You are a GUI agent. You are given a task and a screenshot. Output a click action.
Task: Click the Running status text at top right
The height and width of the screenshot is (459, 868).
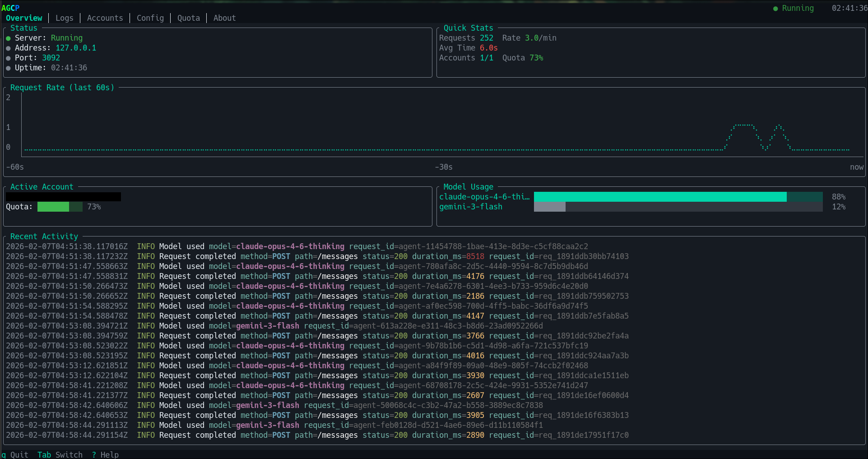click(798, 8)
